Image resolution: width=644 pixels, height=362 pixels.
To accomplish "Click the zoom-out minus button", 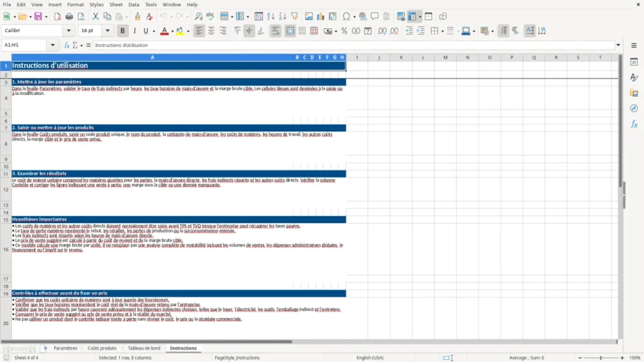I will (x=580, y=358).
